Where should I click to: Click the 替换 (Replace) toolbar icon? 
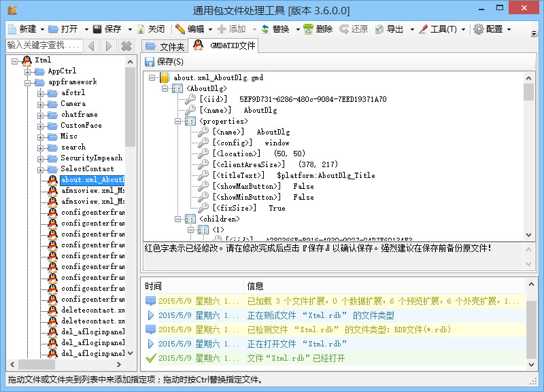pyautogui.click(x=265, y=29)
